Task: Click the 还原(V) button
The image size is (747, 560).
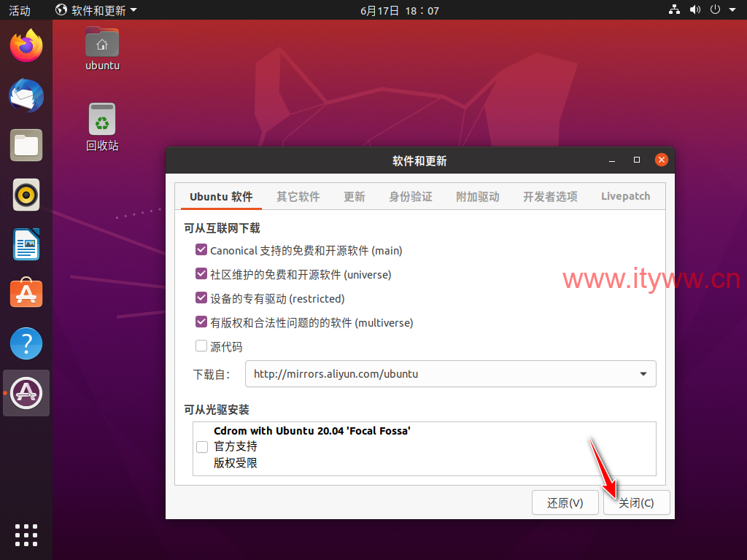Action: point(565,503)
